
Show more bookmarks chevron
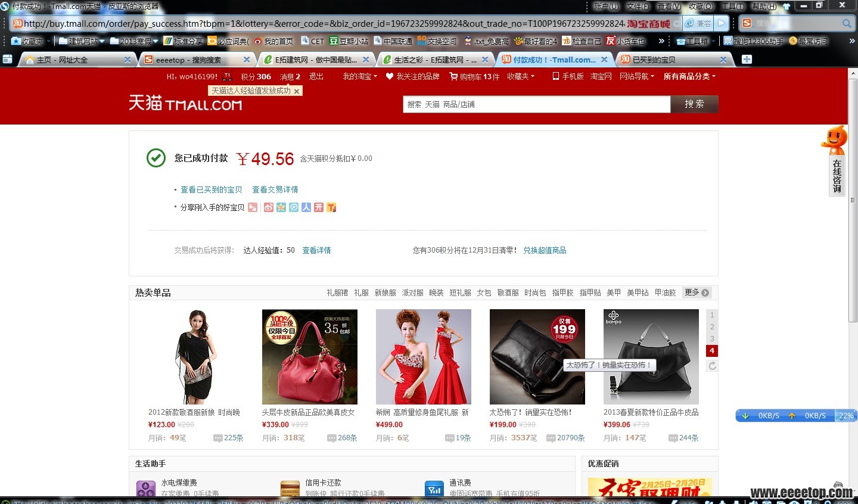pos(661,41)
